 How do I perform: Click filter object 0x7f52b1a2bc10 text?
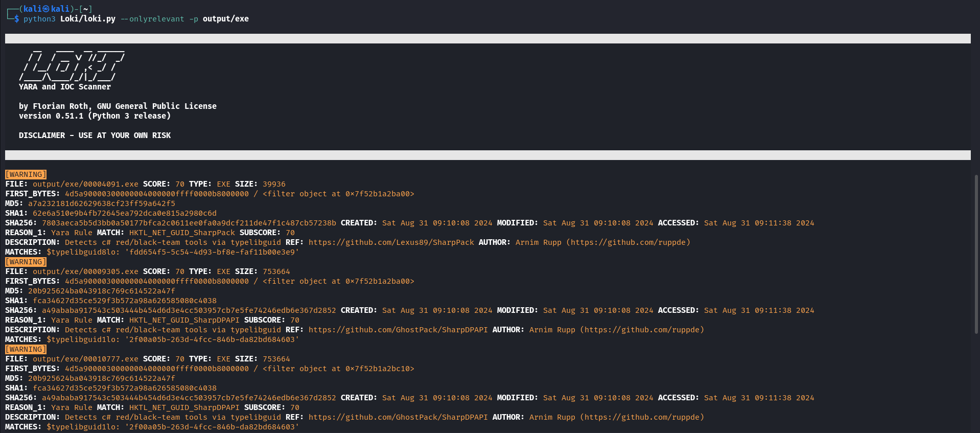338,369
